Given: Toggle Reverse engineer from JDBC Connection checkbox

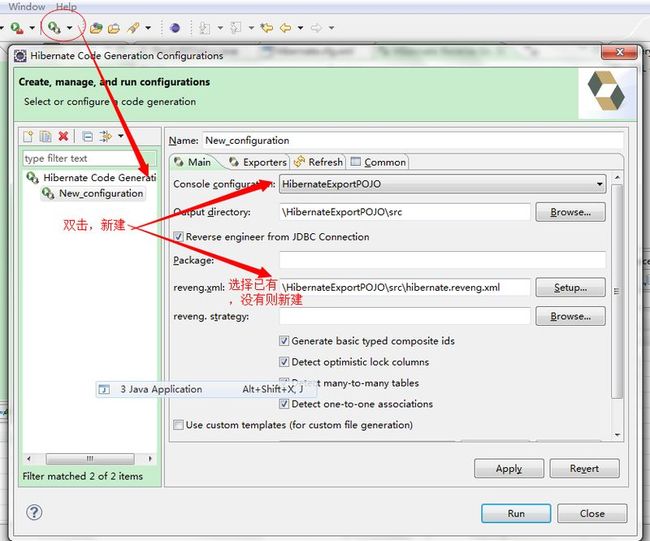Looking at the screenshot, I should click(178, 237).
